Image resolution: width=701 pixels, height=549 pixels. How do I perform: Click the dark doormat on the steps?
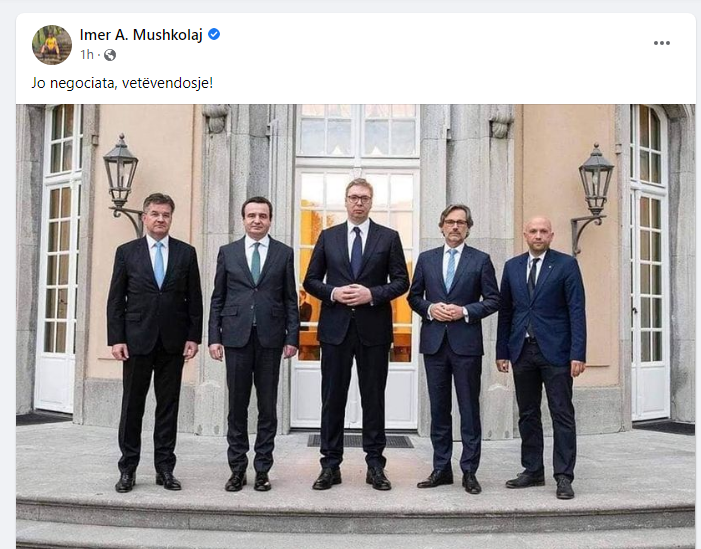coord(360,441)
